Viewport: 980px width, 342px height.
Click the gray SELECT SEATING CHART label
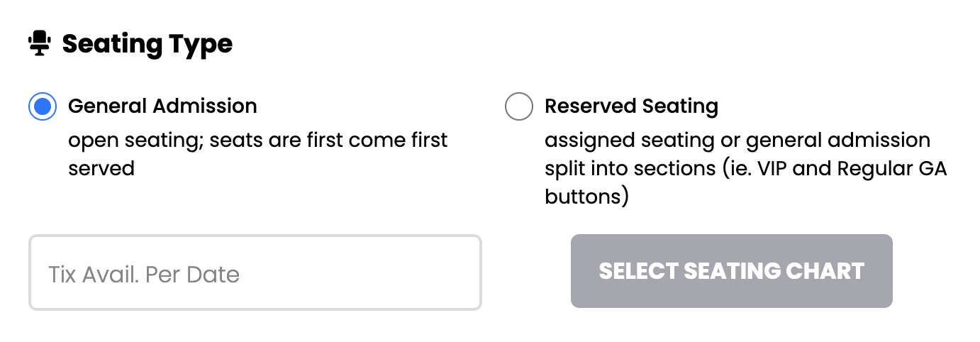pyautogui.click(x=731, y=271)
